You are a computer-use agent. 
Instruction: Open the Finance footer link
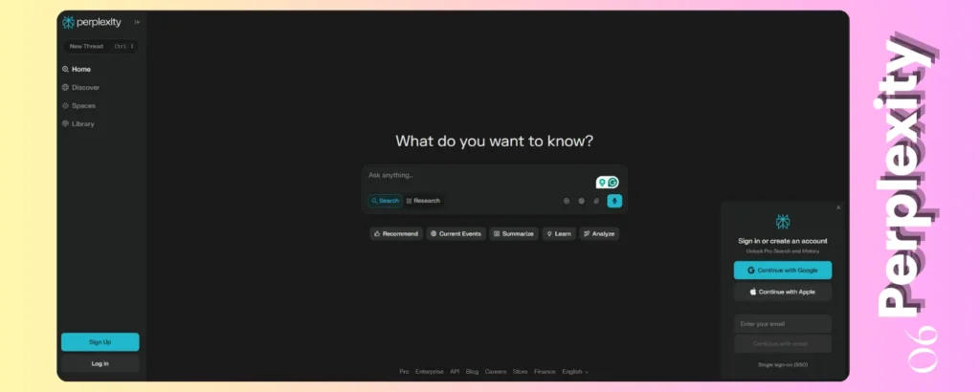click(545, 371)
